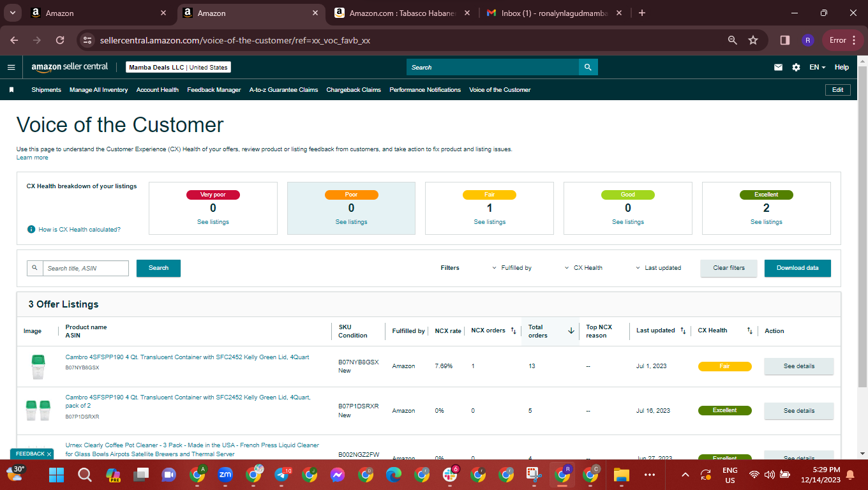868x490 pixels.
Task: Open Slack from the taskbar
Action: click(450, 475)
